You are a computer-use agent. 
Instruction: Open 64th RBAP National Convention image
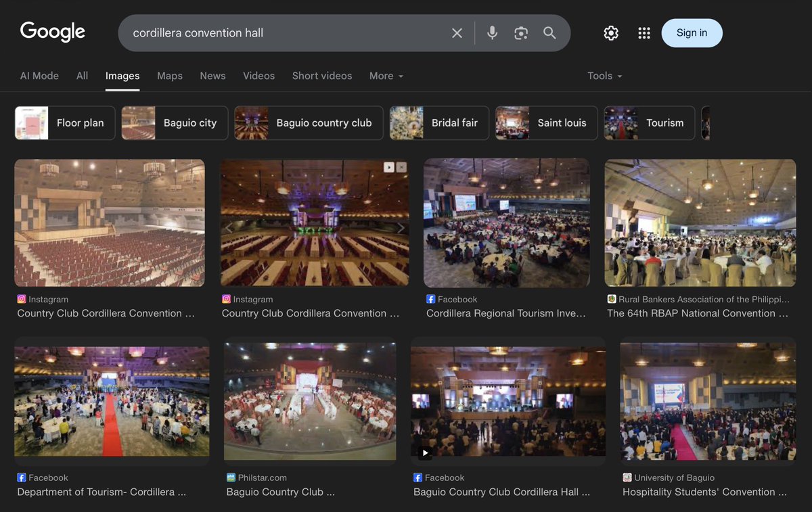click(700, 223)
